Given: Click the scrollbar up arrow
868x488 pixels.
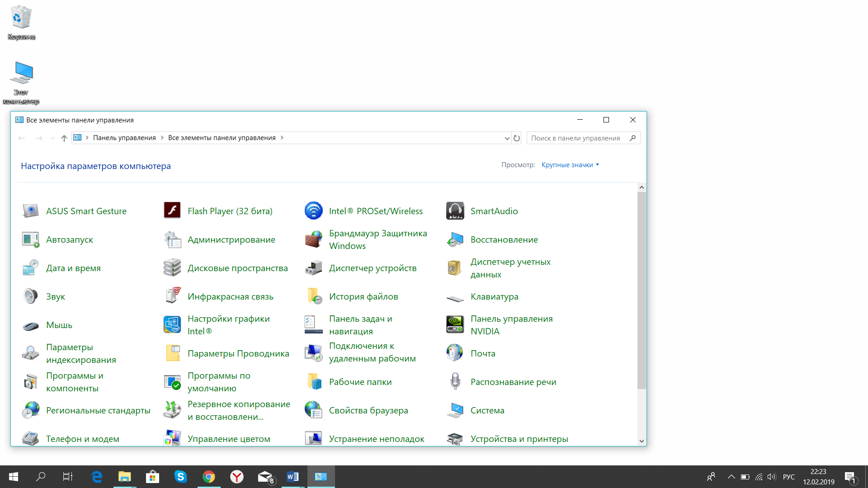Looking at the screenshot, I should tap(642, 187).
